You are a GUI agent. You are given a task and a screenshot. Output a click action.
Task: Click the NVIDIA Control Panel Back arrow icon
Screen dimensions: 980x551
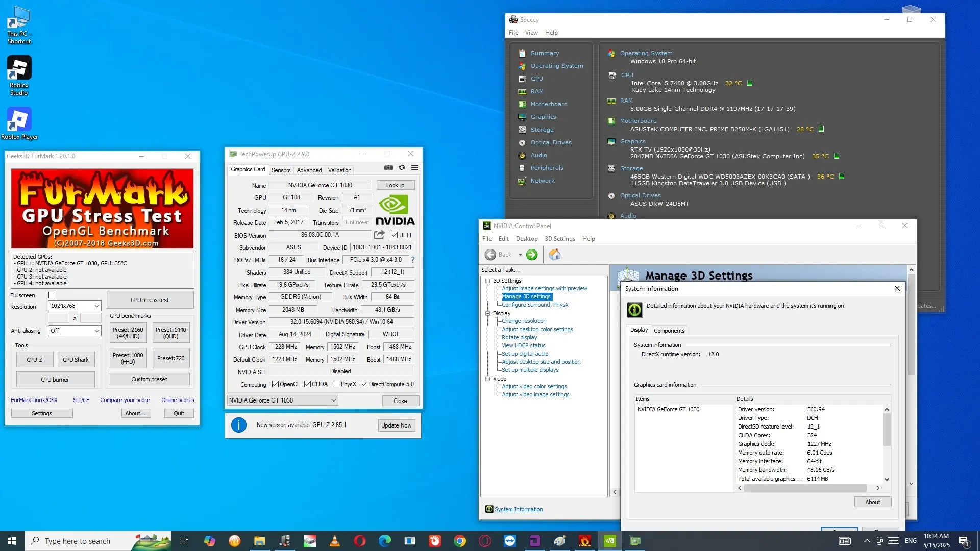[491, 255]
